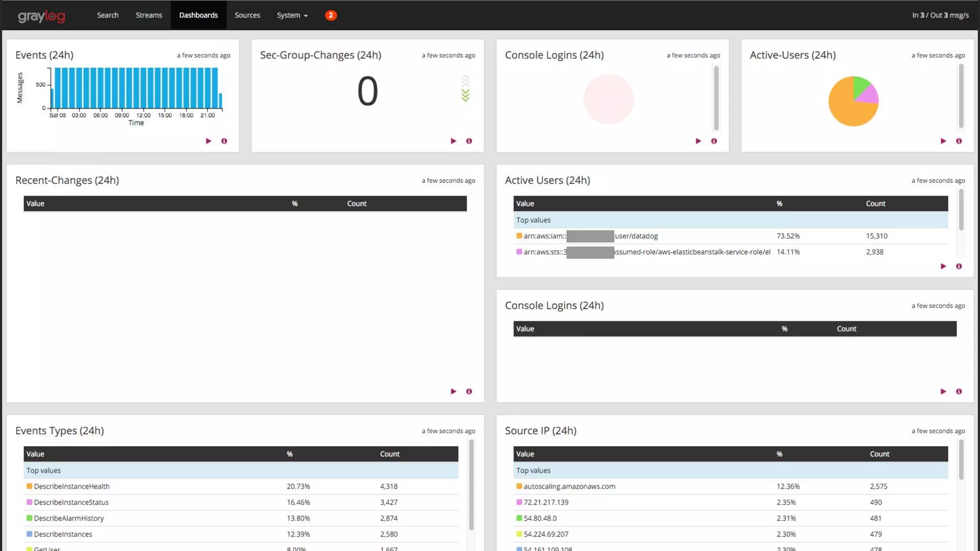Click the scrollbar in Events Types widget

pos(471,485)
